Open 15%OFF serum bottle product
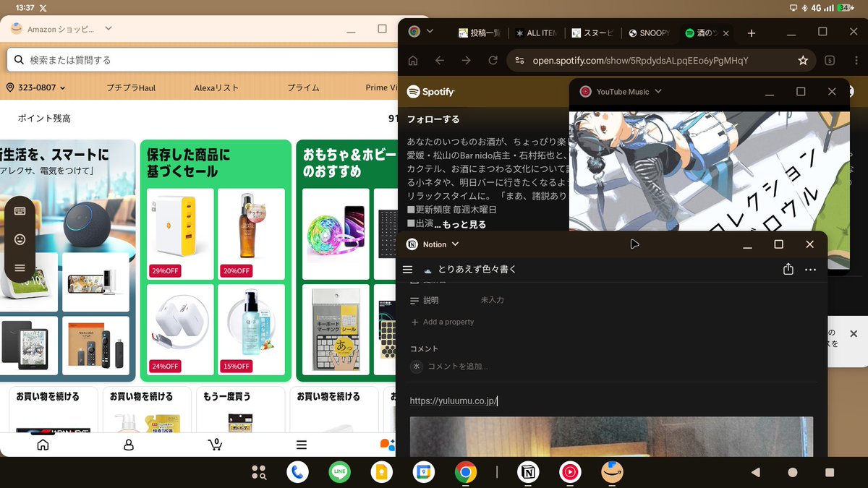This screenshot has width=868, height=488. click(x=251, y=330)
